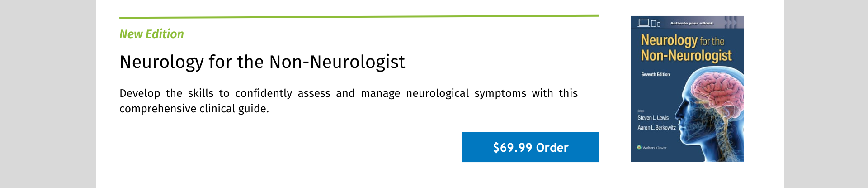The image size is (868, 188).
Task: Click the green horizontal divider line
Action: point(359,16)
